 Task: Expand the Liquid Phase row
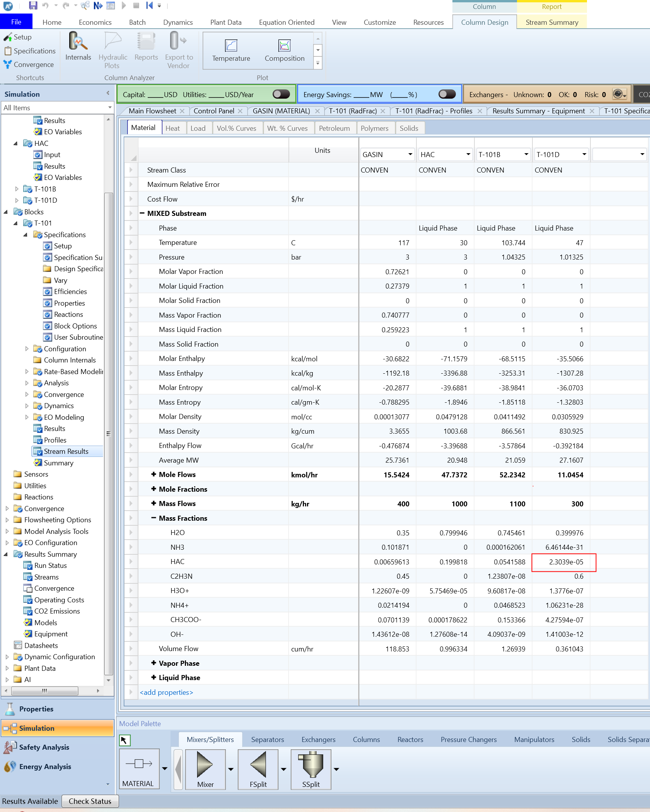154,677
